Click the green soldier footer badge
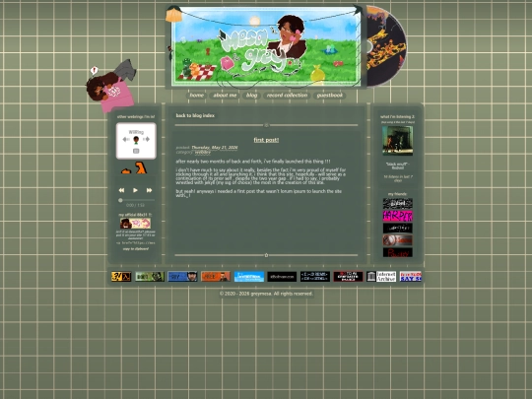The height and width of the screenshot is (399, 532). 150,277
